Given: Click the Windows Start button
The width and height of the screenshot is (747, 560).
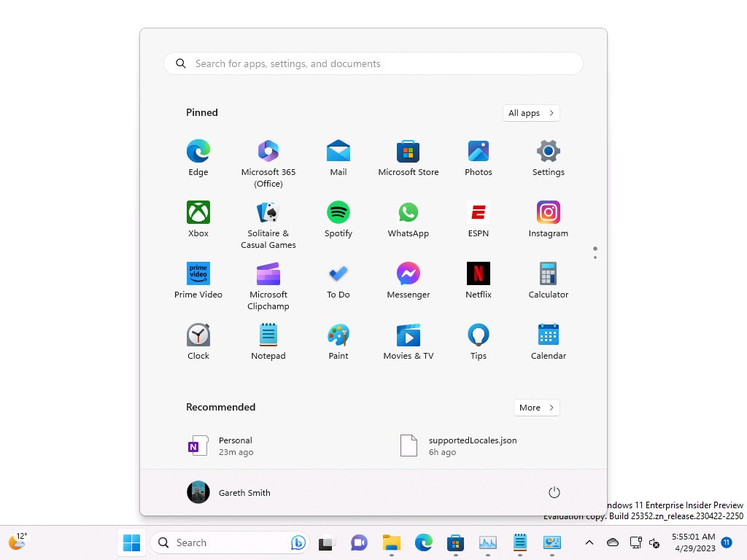Looking at the screenshot, I should click(x=131, y=542).
